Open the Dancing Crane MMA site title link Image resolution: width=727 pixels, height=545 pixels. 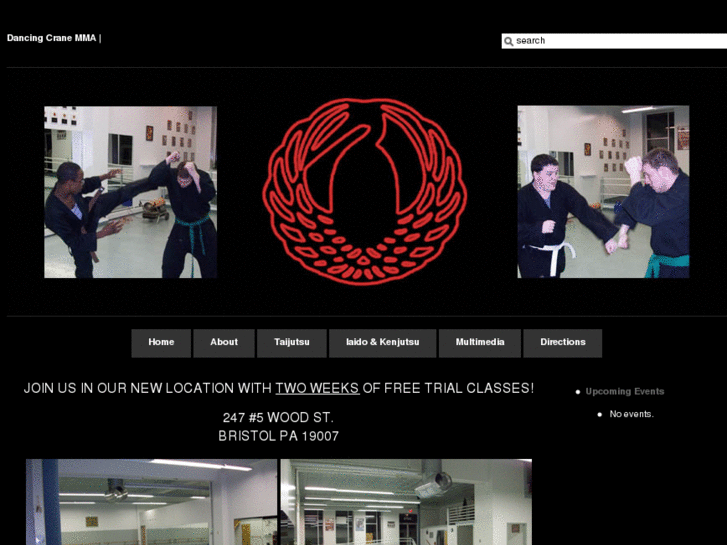click(51, 38)
